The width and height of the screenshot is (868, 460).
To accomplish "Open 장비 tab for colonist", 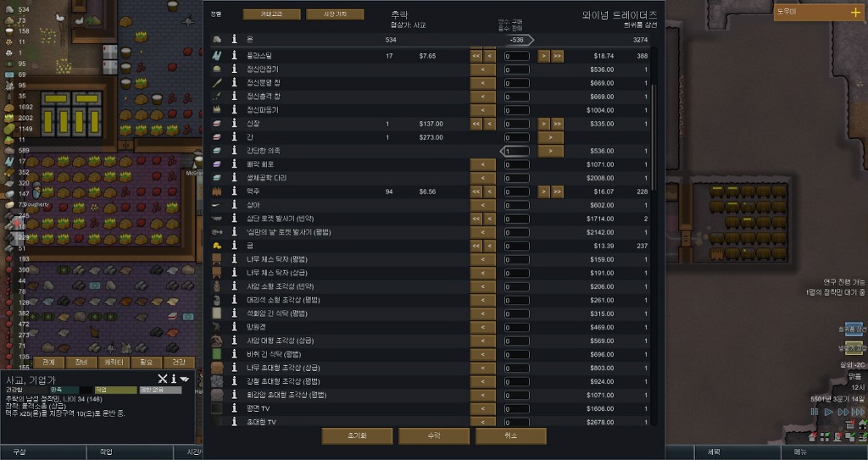I will coord(81,363).
